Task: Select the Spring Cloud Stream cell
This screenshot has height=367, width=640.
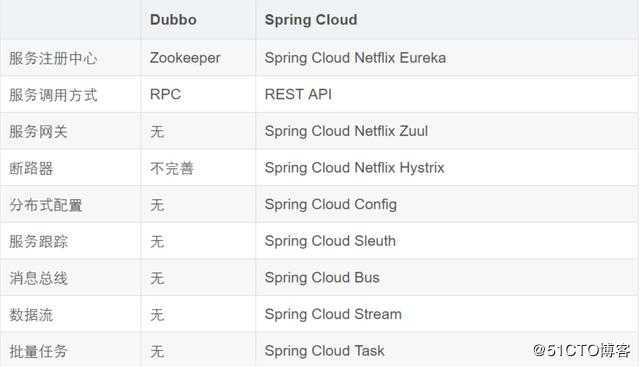Action: pos(333,314)
